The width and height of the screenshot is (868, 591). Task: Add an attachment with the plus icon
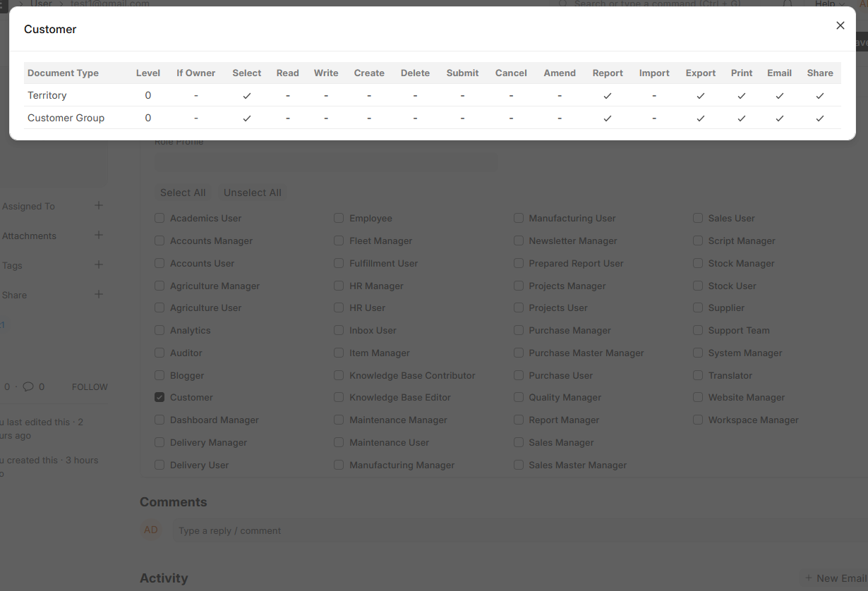click(x=99, y=235)
